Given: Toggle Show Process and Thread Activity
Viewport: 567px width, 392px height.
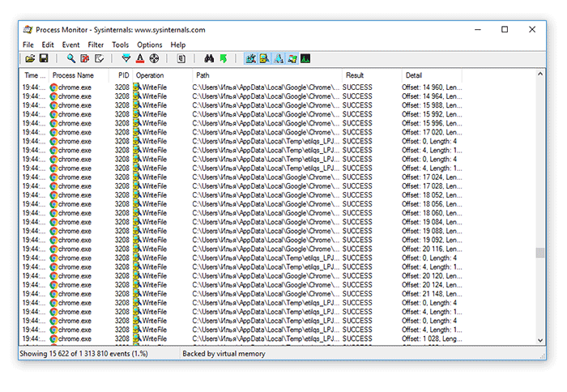Looking at the screenshot, I should [x=292, y=58].
